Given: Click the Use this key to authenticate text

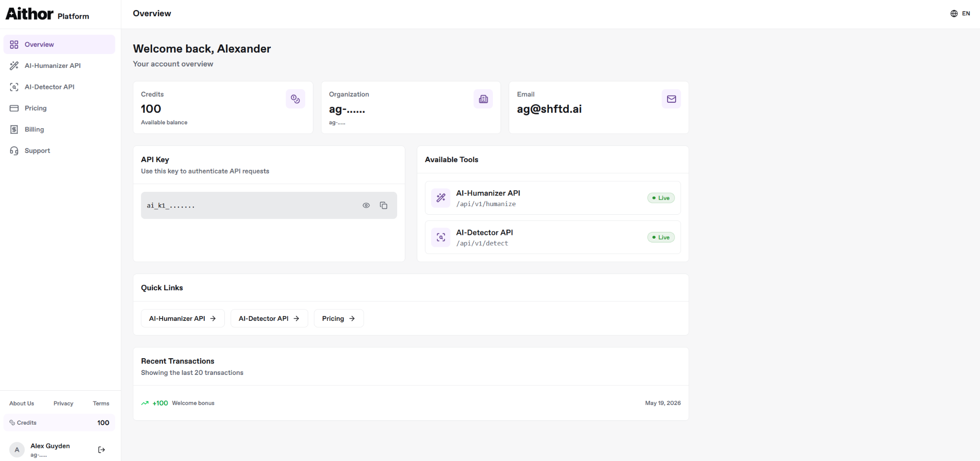Looking at the screenshot, I should (x=205, y=171).
